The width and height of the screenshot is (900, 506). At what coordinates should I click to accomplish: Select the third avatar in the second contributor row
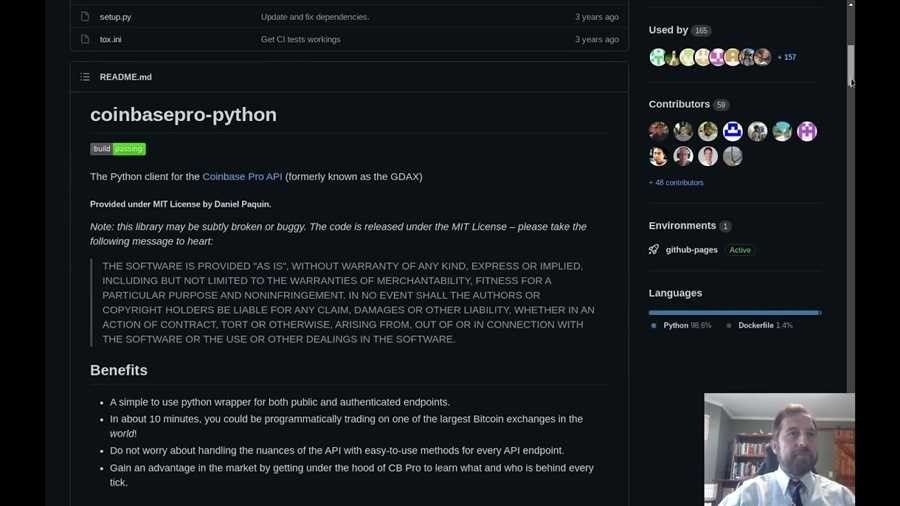coord(708,156)
